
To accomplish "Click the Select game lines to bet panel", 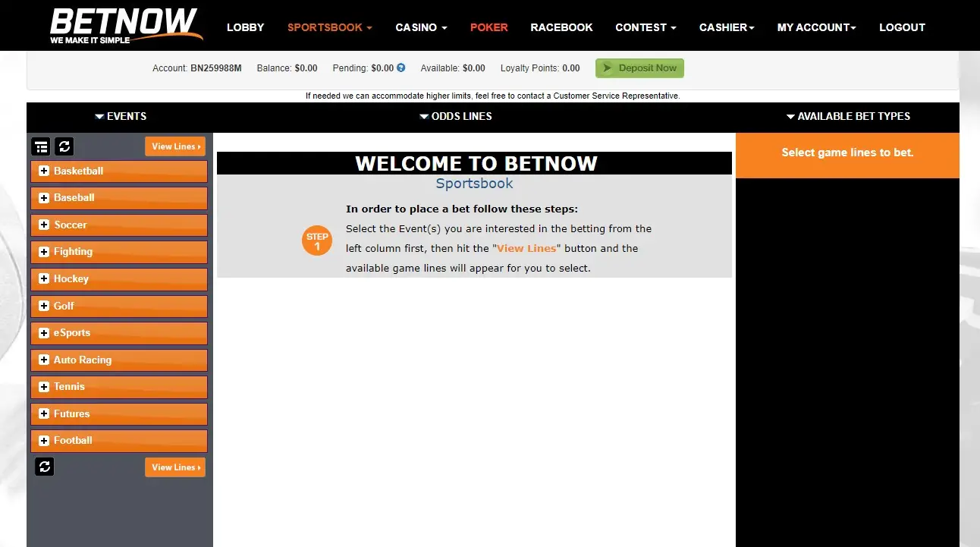I will pyautogui.click(x=847, y=156).
